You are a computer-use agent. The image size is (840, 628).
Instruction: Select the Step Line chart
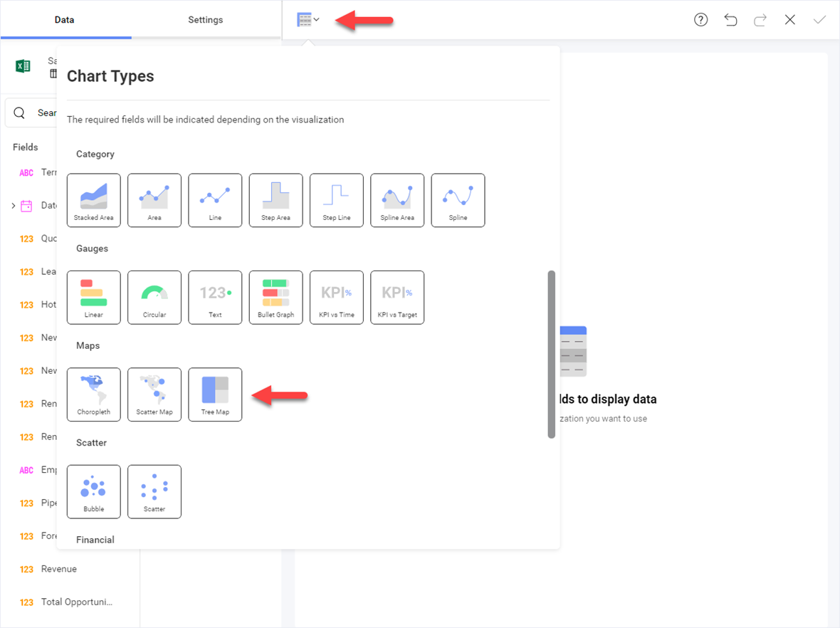tap(337, 200)
